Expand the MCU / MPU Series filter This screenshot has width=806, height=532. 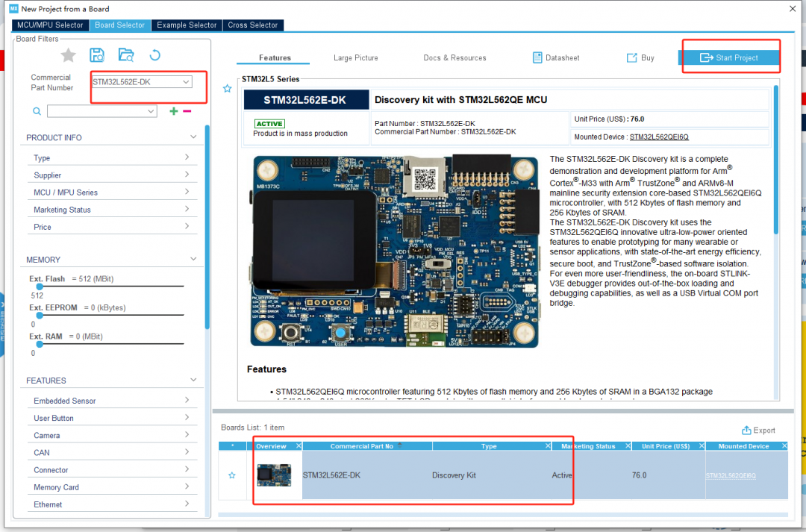pyautogui.click(x=112, y=192)
